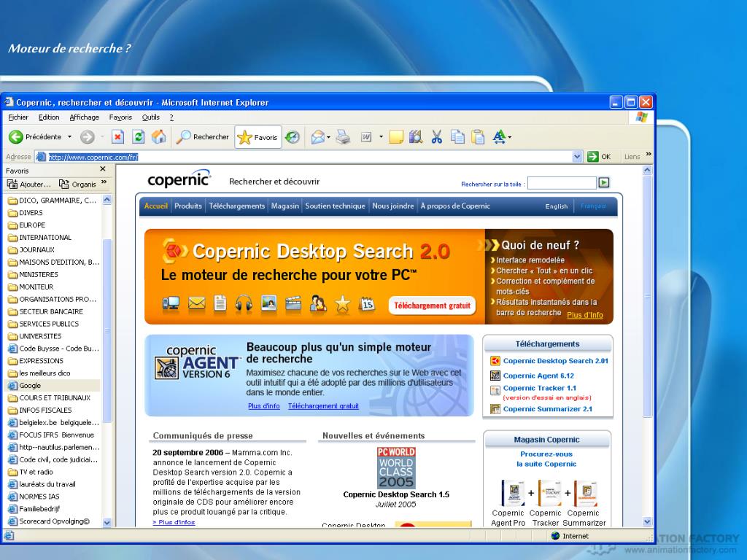The height and width of the screenshot is (560, 747).
Task: Edit page with the Word icon
Action: click(x=366, y=137)
